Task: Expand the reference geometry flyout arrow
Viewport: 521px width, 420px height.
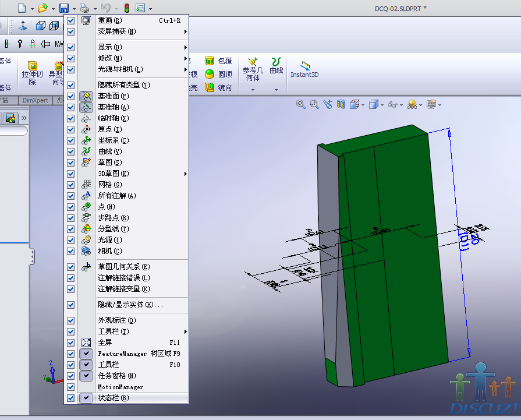Action: (x=253, y=90)
